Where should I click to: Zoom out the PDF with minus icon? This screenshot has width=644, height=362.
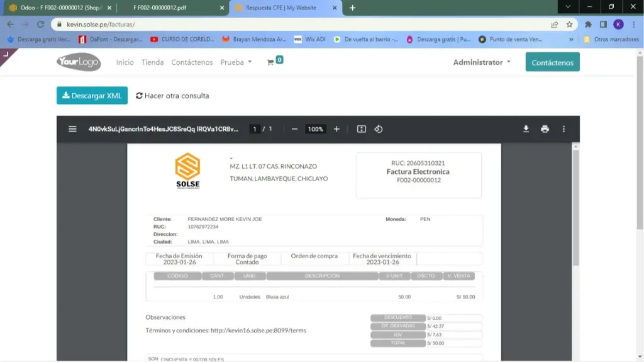(x=294, y=129)
